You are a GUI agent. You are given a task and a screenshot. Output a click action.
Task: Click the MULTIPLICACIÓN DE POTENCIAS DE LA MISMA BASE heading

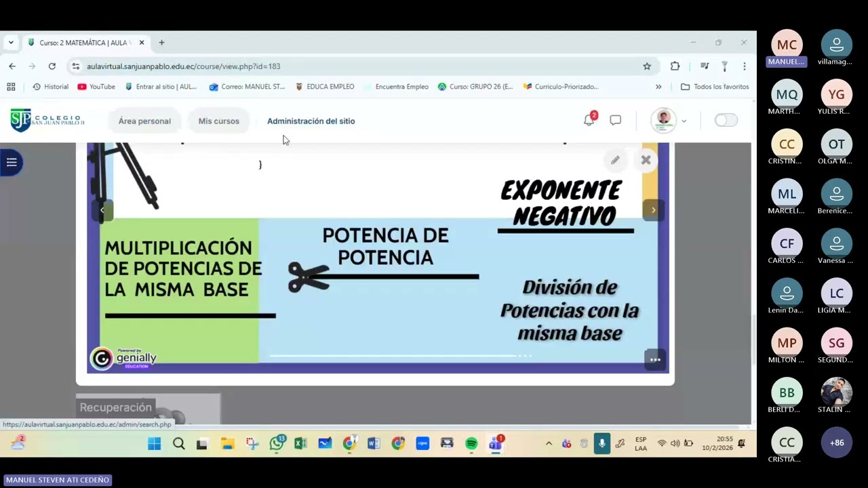(x=182, y=268)
